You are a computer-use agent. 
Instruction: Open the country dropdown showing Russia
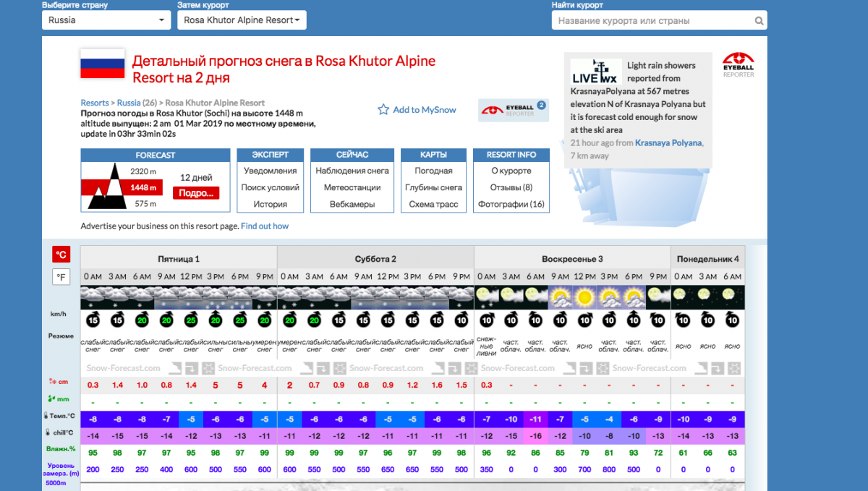click(x=106, y=20)
